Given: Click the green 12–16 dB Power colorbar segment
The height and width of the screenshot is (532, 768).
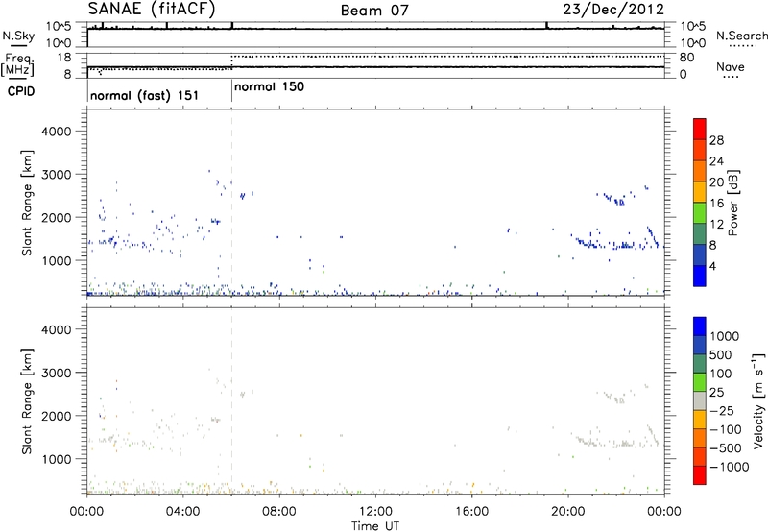Looking at the screenshot, I should coord(700,213).
